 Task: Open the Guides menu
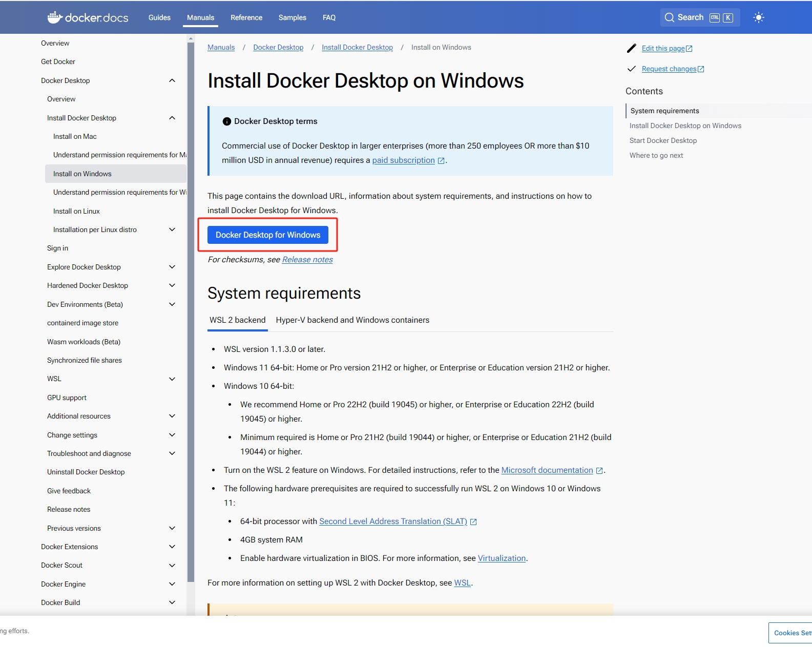coord(159,17)
